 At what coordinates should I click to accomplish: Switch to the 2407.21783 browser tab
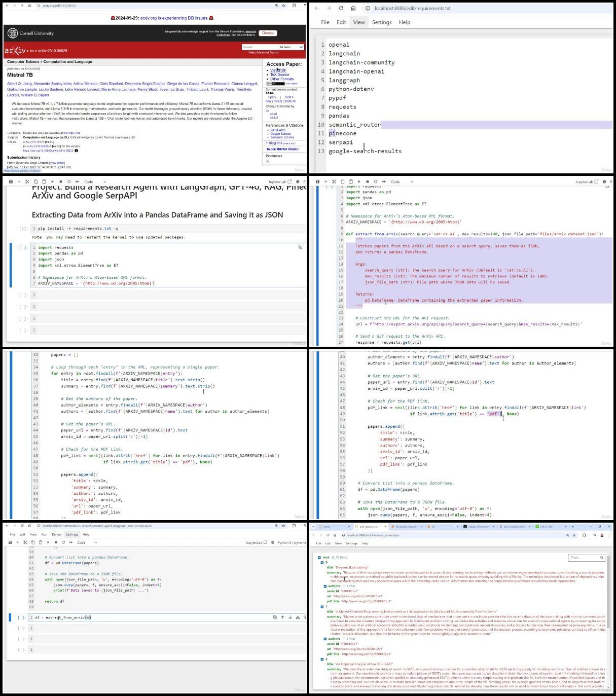click(x=550, y=527)
